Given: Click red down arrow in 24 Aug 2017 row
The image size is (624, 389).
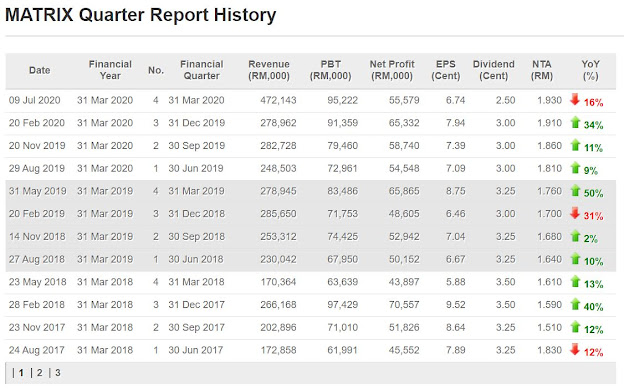Looking at the screenshot, I should (574, 349).
